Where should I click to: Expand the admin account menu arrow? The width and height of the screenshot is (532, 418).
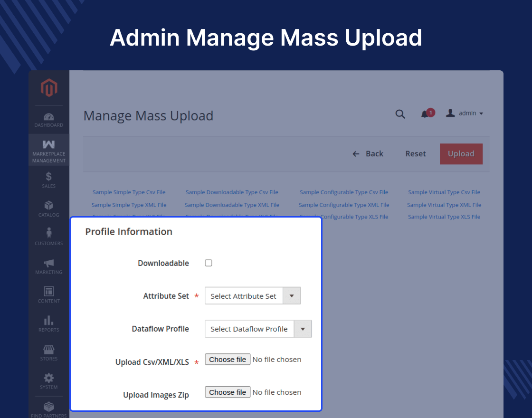[481, 114]
